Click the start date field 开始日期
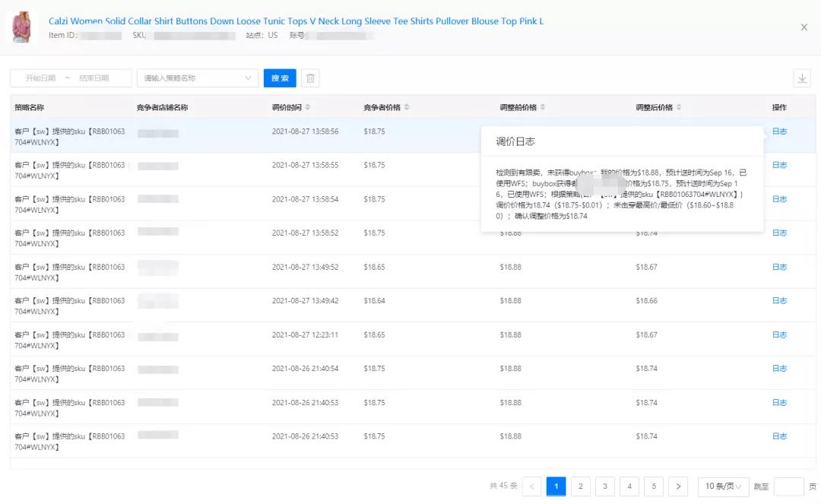This screenshot has width=821, height=504. (40, 78)
